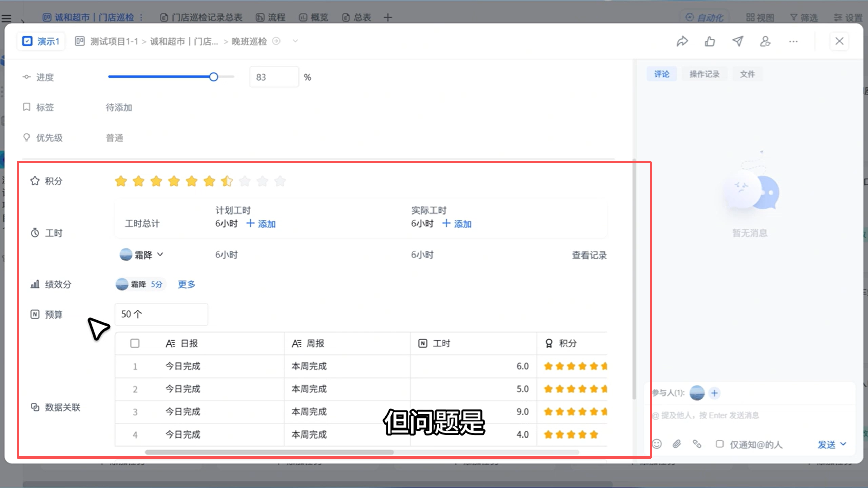
Task: Add a participant with the plus icon
Action: pos(714,393)
